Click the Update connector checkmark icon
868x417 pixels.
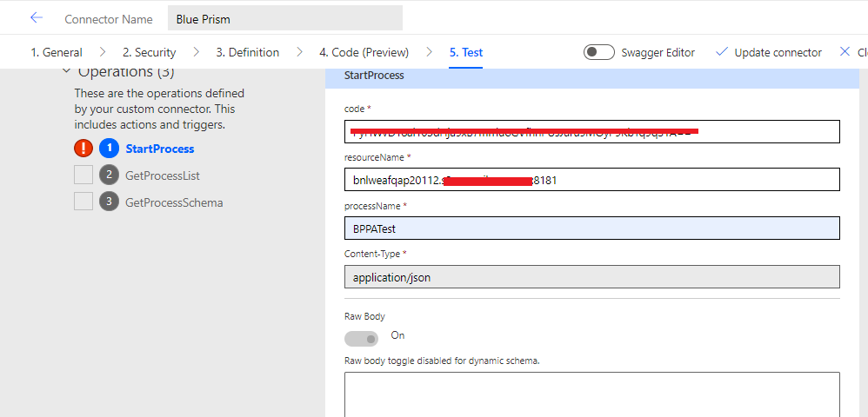click(721, 52)
